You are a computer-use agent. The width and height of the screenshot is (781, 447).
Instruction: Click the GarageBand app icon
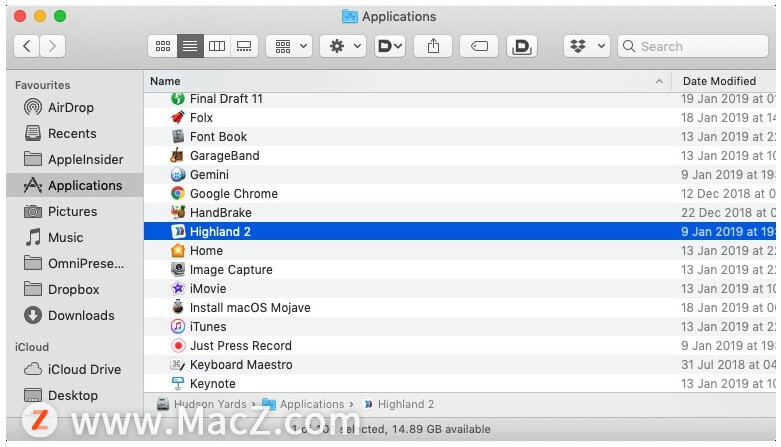178,155
